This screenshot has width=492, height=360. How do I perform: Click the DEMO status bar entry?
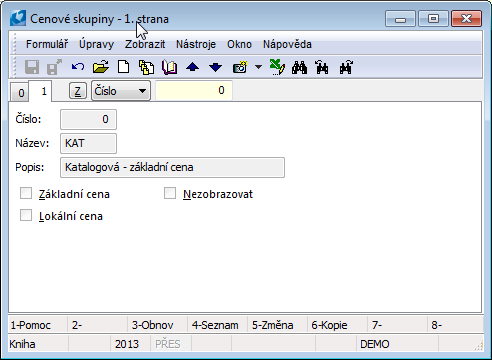(x=397, y=344)
